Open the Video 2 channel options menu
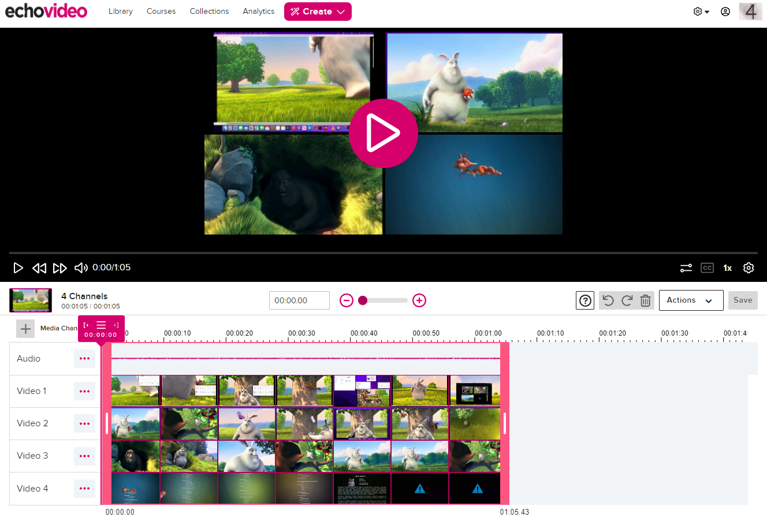This screenshot has height=532, width=767. point(84,423)
